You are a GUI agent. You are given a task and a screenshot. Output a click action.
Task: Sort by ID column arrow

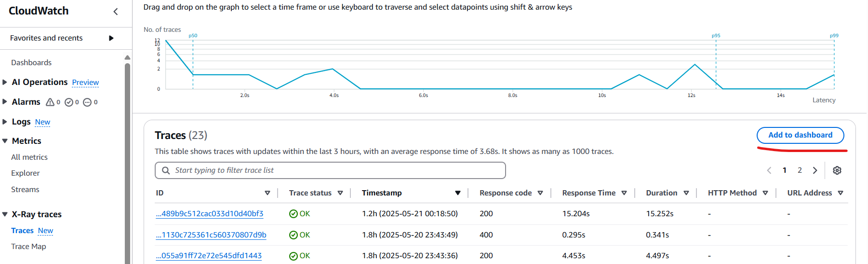click(267, 193)
